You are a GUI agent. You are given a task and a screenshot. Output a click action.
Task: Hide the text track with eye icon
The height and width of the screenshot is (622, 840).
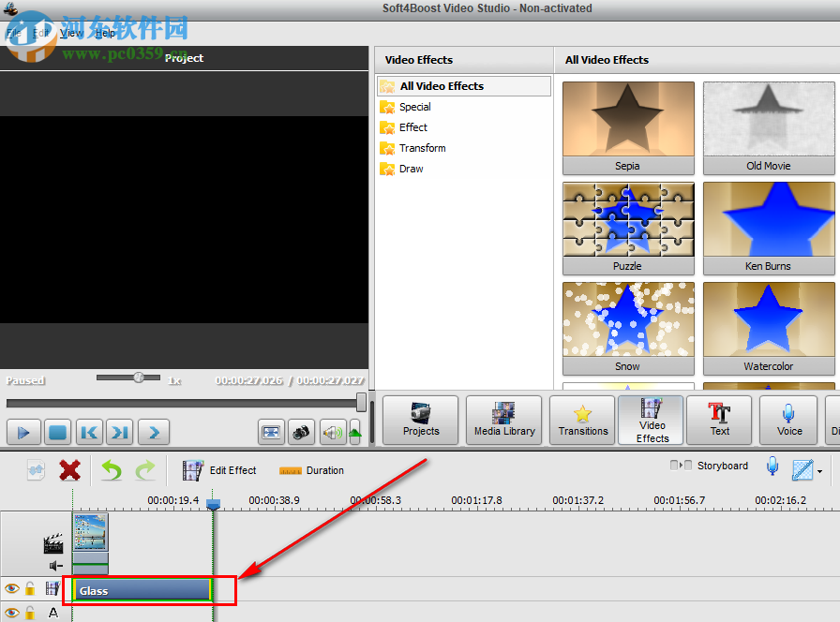coord(12,613)
